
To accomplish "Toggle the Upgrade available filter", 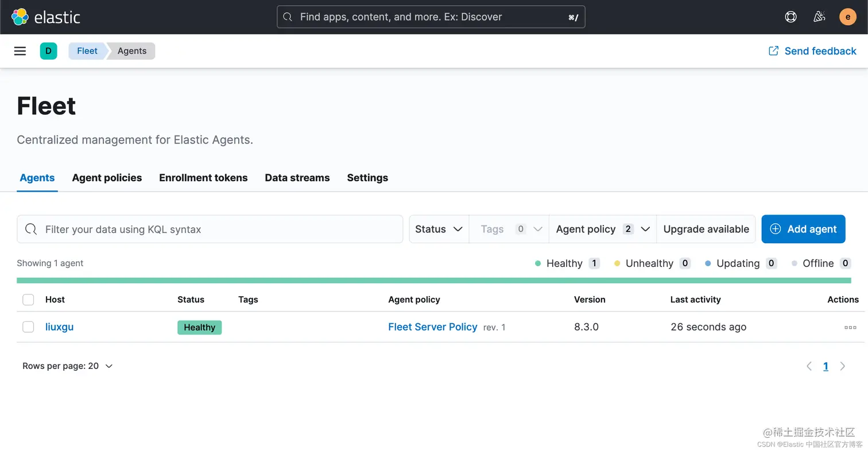I will (x=706, y=229).
